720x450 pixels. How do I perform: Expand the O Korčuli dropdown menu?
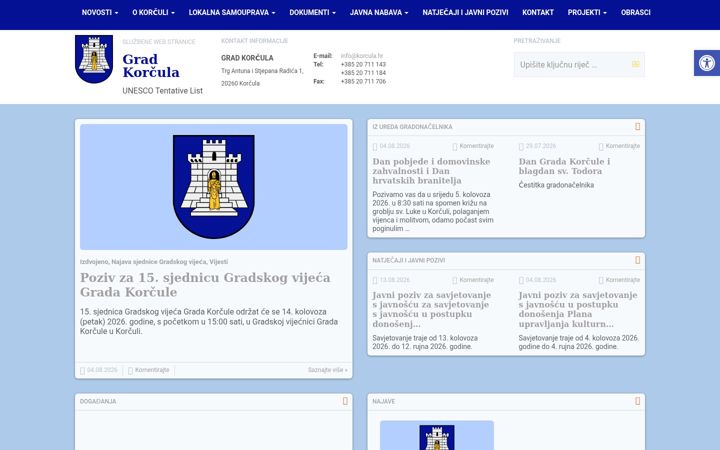(153, 12)
